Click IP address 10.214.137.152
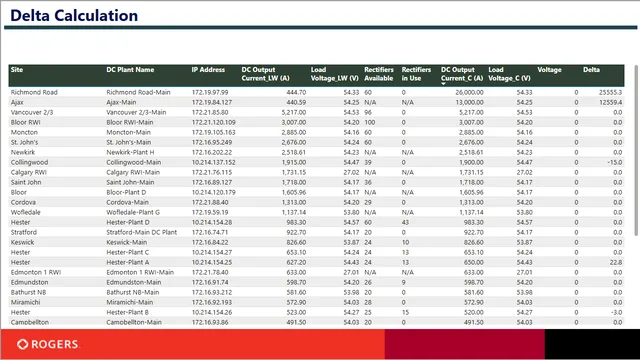 213,162
